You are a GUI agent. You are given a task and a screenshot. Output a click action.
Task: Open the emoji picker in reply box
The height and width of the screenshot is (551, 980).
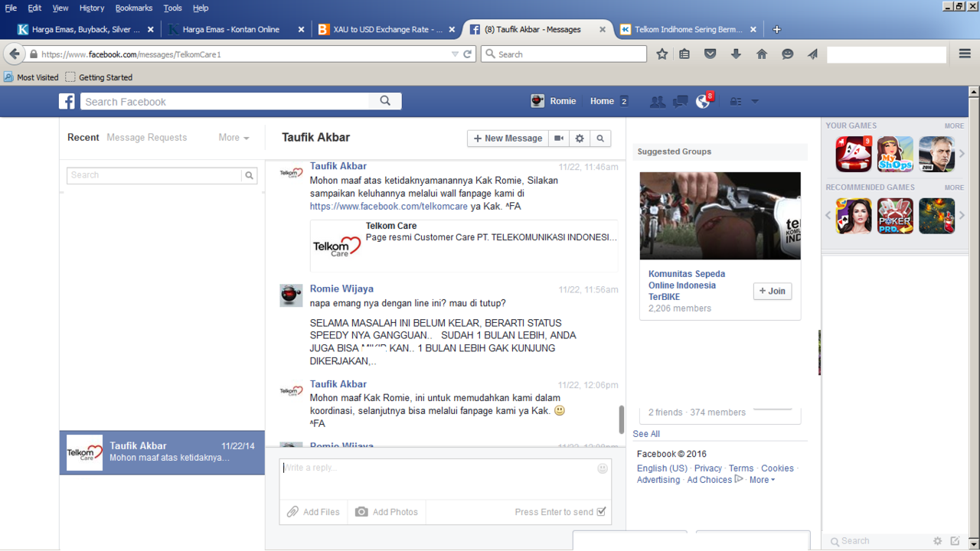point(603,468)
